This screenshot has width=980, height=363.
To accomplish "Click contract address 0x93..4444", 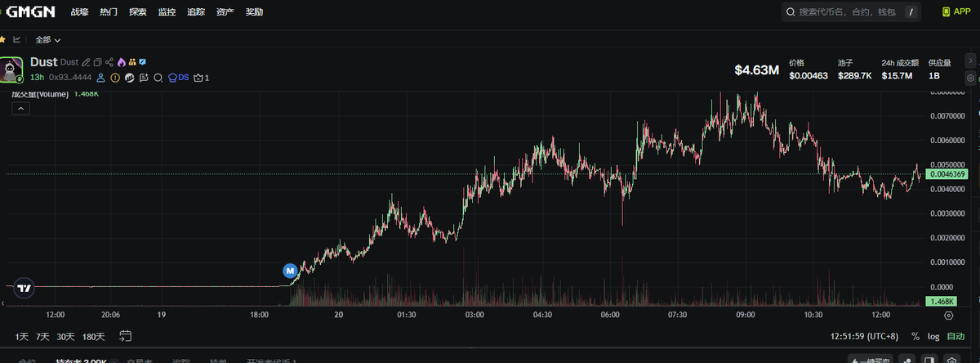I will coord(69,78).
